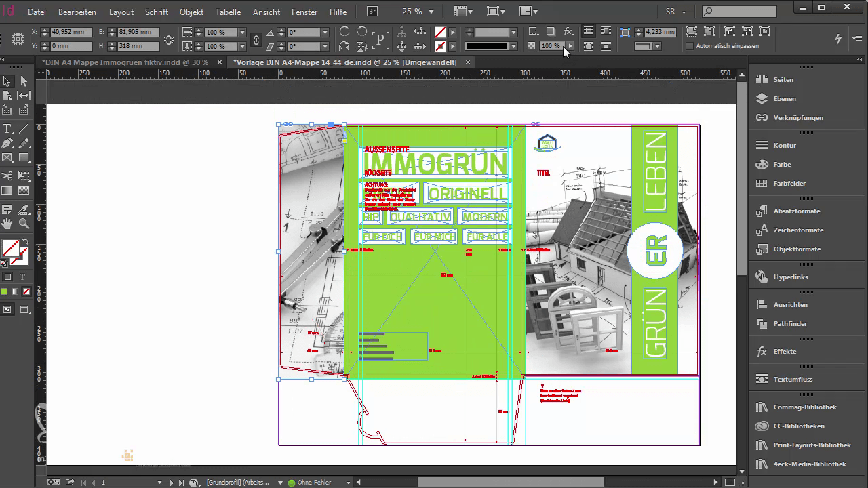Select the reference point locator grid
Viewport: 868px width, 488px height.
(17, 39)
